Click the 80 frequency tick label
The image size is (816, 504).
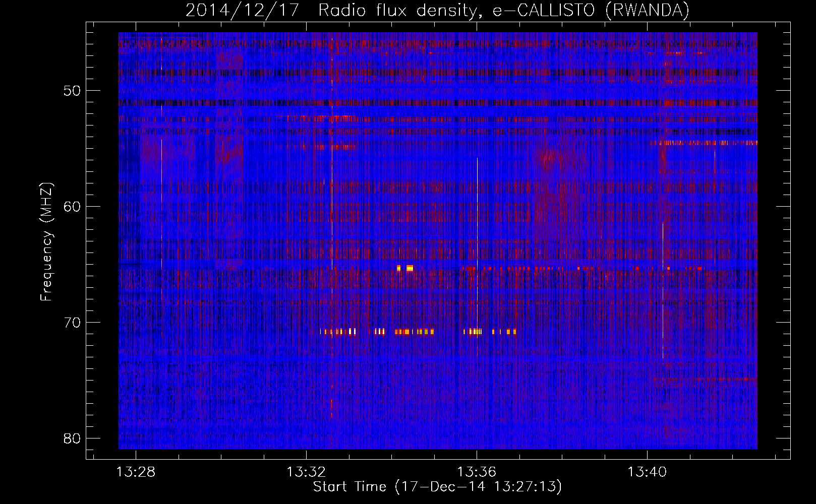[x=72, y=438]
